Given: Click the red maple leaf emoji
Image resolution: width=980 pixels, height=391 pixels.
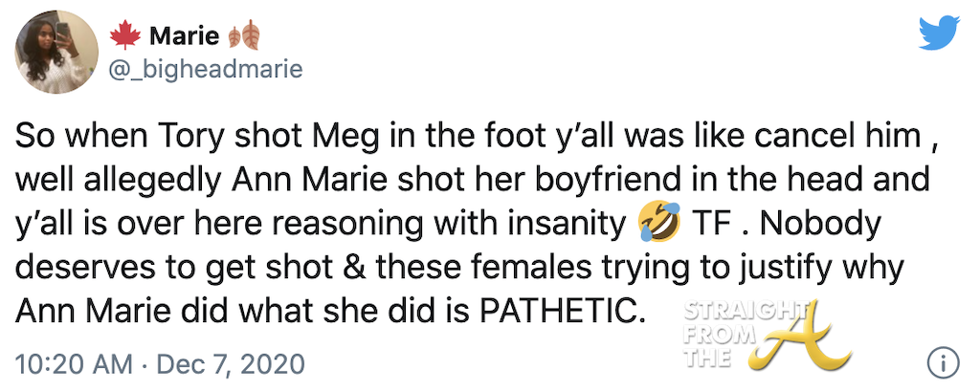Looking at the screenshot, I should [128, 38].
